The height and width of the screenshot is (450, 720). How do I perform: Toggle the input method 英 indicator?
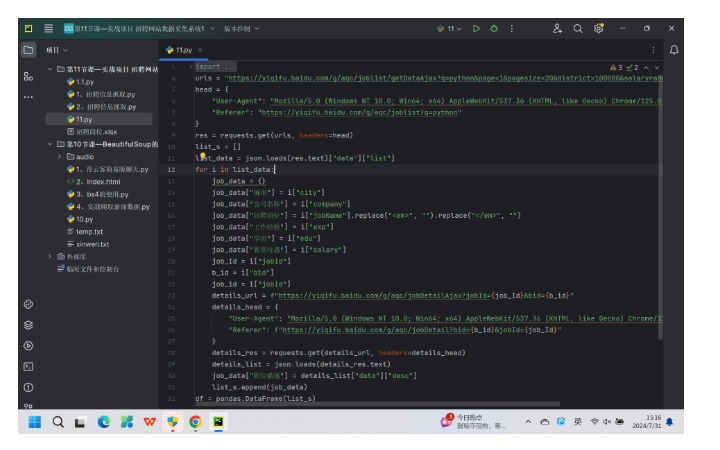[x=578, y=422]
